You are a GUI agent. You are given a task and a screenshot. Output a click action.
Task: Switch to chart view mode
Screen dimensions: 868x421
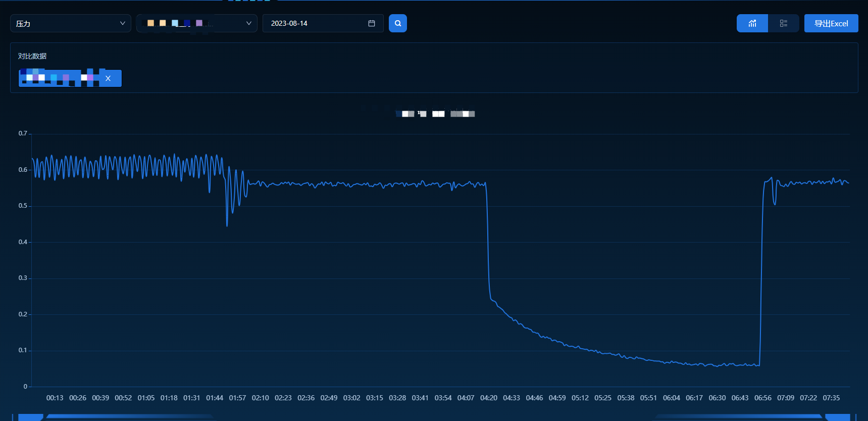pos(752,23)
